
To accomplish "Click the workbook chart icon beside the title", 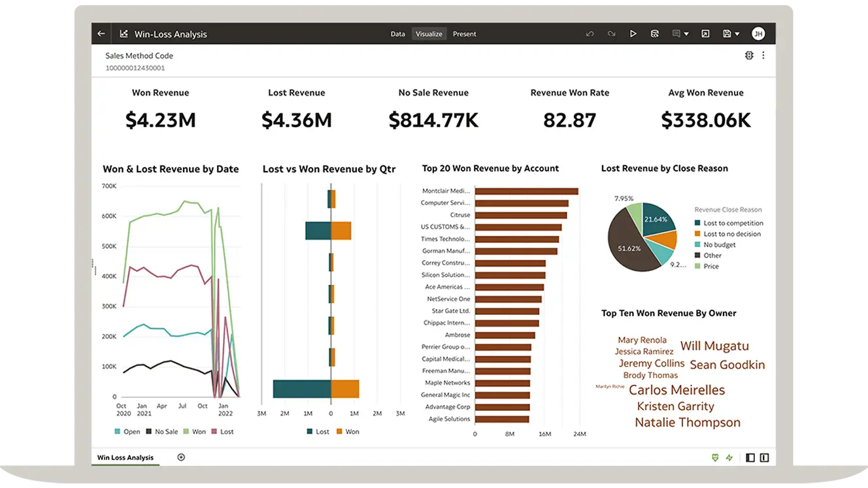I will (124, 34).
